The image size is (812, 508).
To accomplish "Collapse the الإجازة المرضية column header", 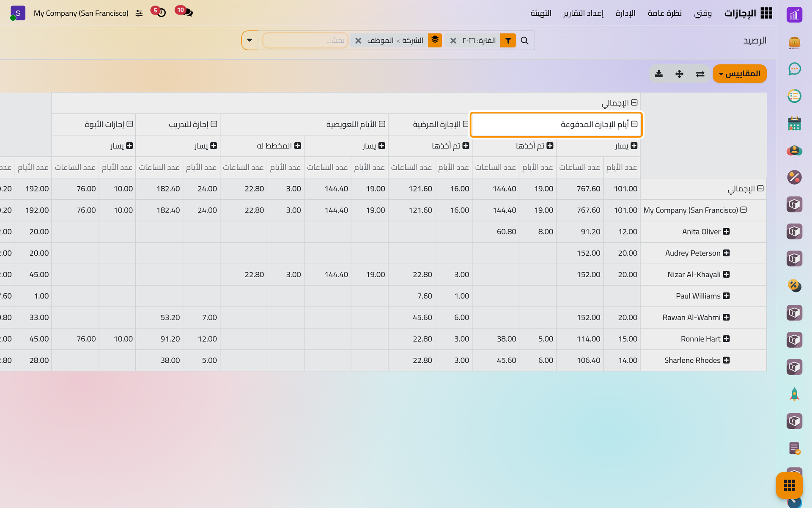I will click(x=465, y=124).
